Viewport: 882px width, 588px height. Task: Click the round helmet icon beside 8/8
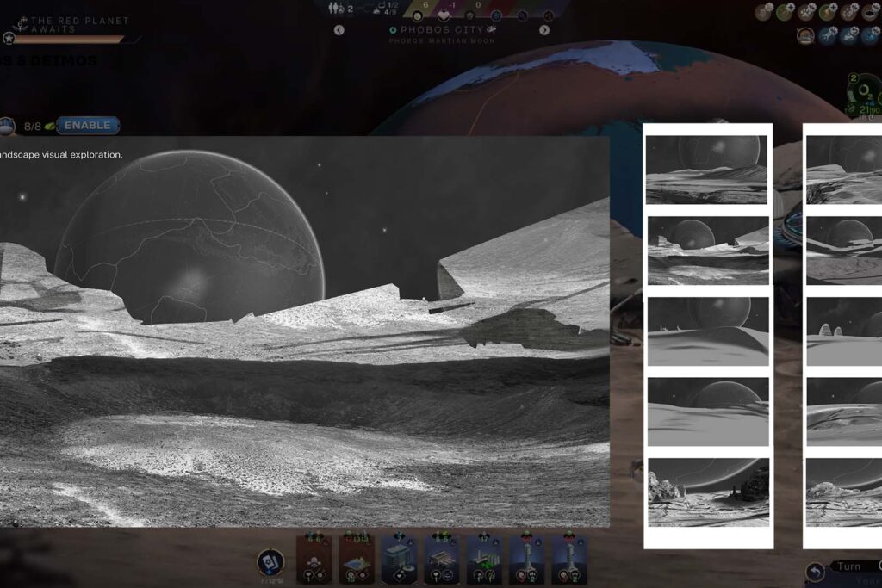pos(7,126)
